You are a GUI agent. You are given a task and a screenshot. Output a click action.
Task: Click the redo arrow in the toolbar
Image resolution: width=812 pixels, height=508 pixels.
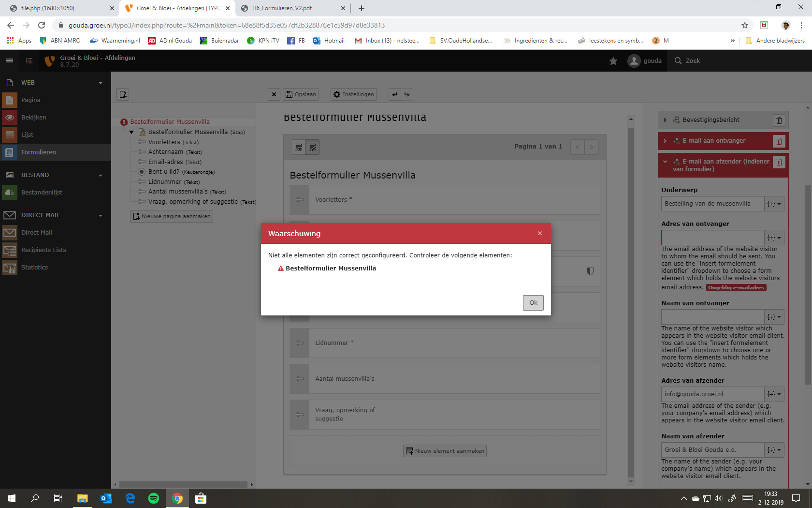click(407, 94)
